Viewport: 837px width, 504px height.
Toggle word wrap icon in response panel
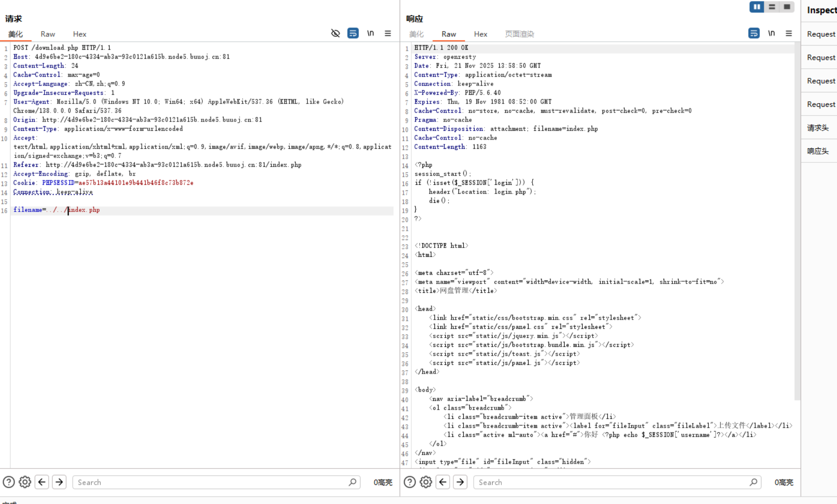click(754, 33)
